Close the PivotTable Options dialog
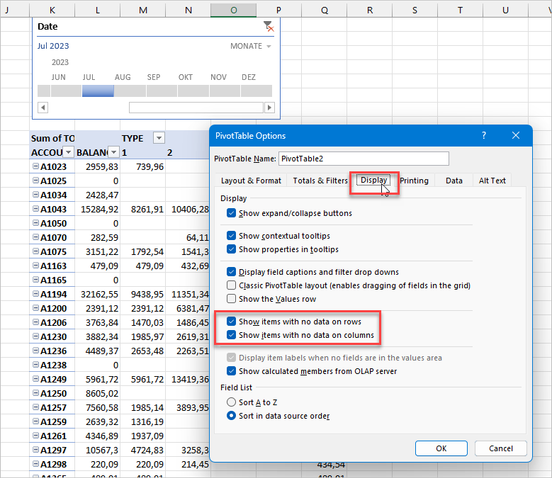The width and height of the screenshot is (552, 478). tap(516, 136)
